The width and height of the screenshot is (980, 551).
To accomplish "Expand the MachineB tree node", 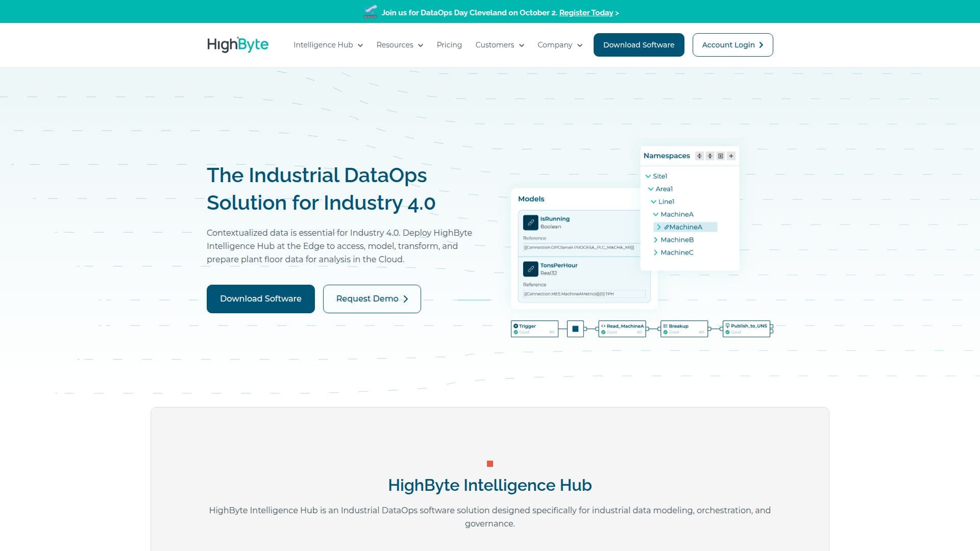I will coord(656,240).
